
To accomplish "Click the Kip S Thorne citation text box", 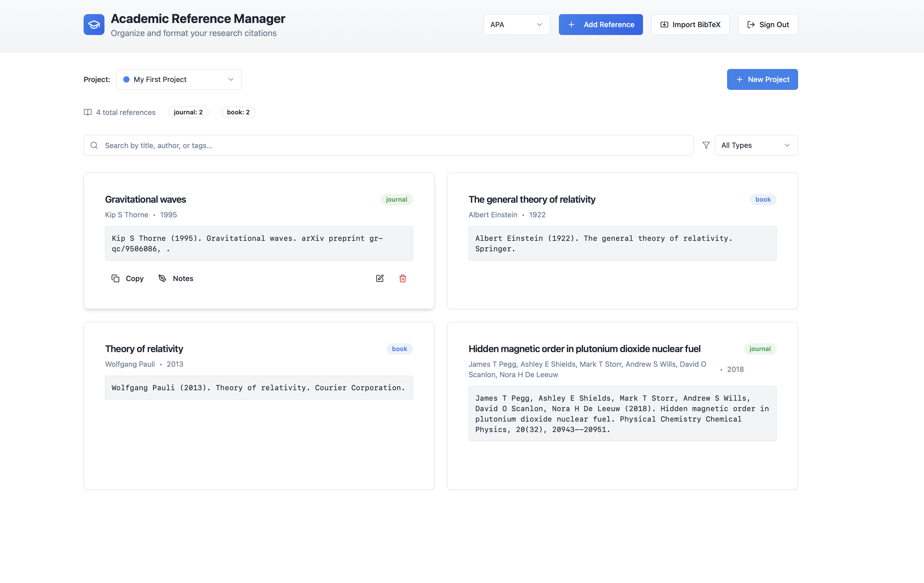I will (x=259, y=243).
